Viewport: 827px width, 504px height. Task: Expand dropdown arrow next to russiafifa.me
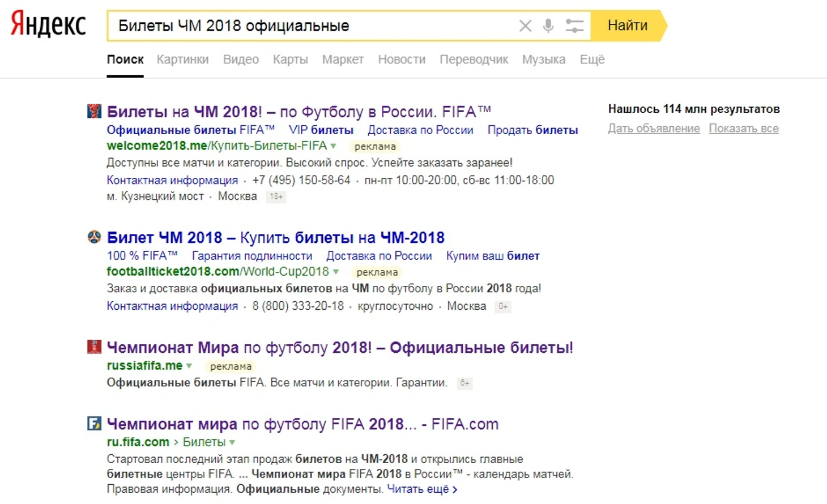(189, 366)
